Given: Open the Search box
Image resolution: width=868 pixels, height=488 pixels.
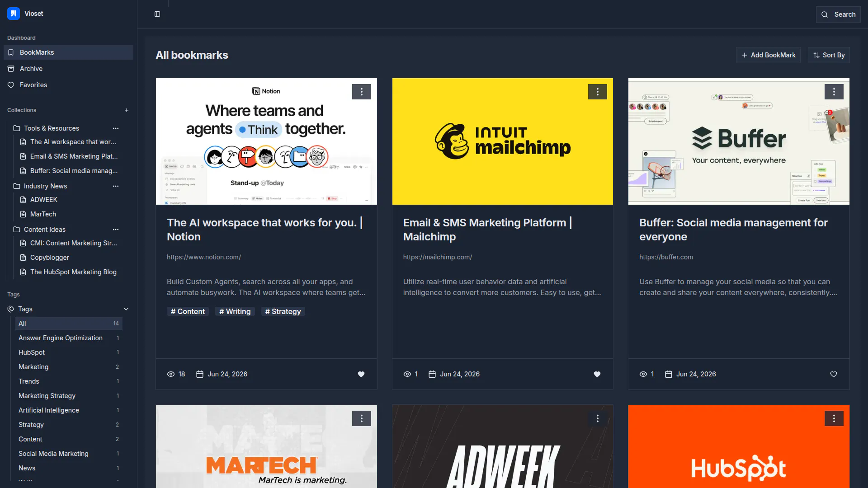Looking at the screenshot, I should (838, 14).
